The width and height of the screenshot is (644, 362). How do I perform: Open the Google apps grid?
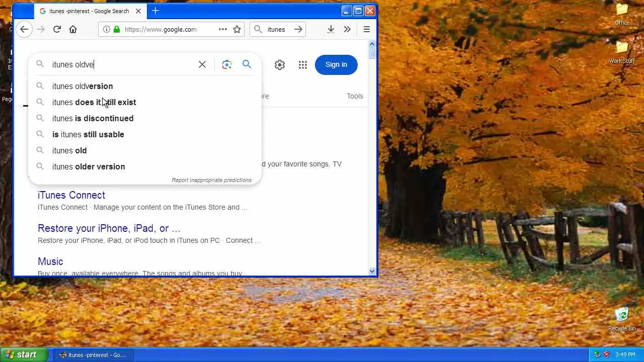pos(302,64)
